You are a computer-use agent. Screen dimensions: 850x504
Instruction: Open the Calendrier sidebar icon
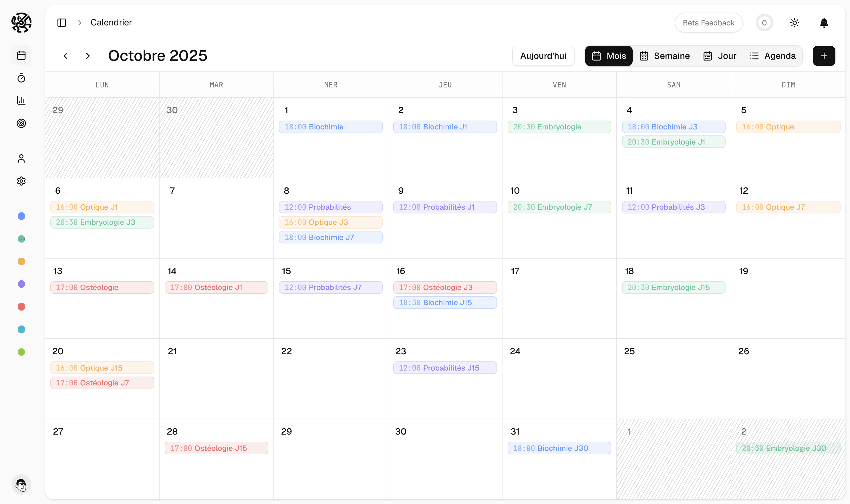tap(21, 55)
